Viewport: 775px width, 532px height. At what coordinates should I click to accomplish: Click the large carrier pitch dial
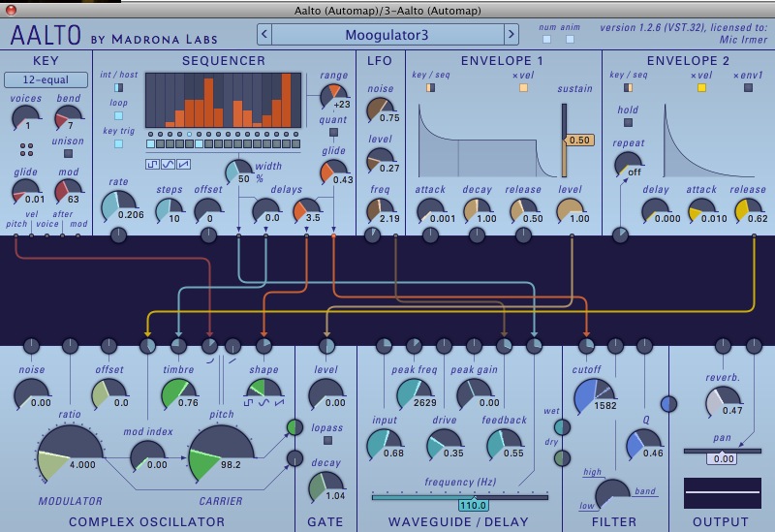(221, 454)
